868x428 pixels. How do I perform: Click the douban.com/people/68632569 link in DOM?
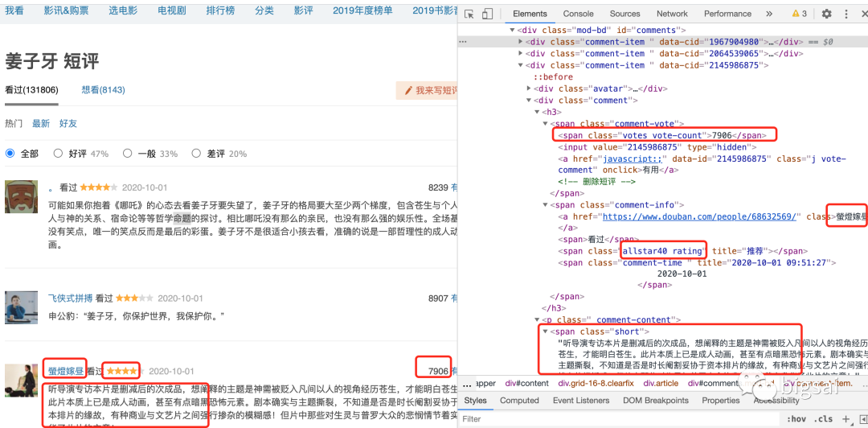click(700, 216)
